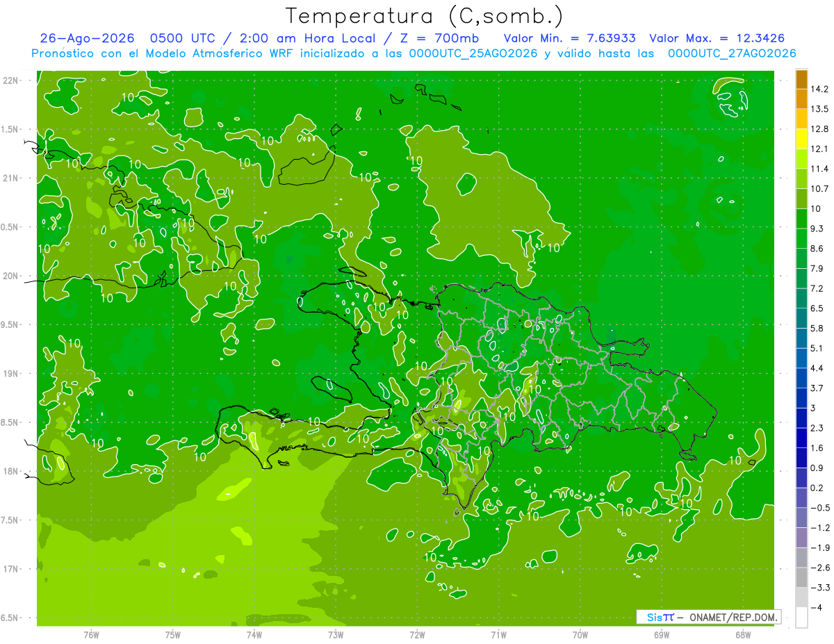Click the colorbar value "8.6"
This screenshot has height=644, width=834.
[x=817, y=249]
